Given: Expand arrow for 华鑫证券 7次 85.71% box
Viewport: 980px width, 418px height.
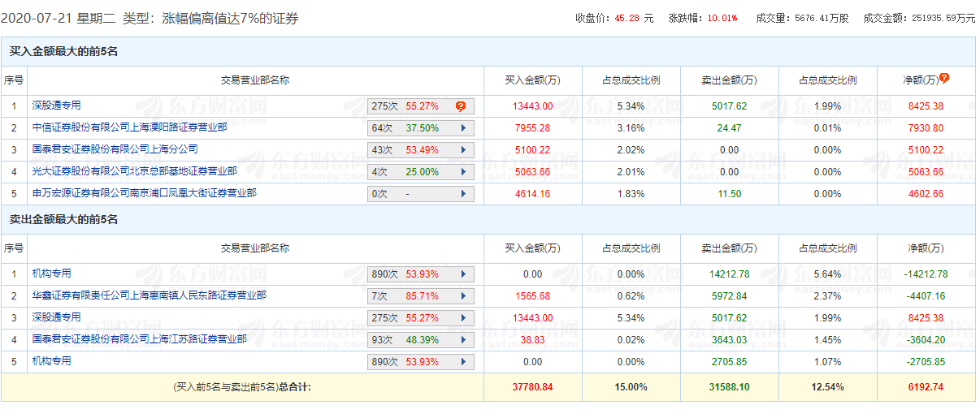Looking at the screenshot, I should point(463,296).
